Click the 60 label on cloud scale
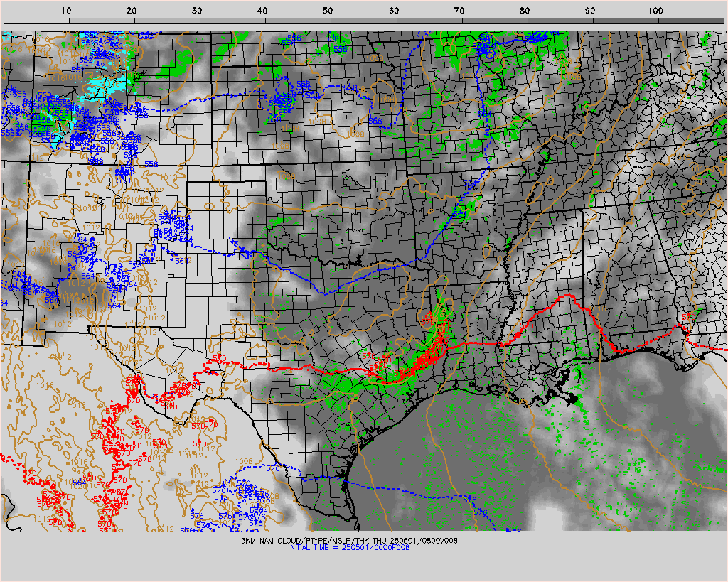Image resolution: width=728 pixels, height=582 pixels. (x=394, y=11)
